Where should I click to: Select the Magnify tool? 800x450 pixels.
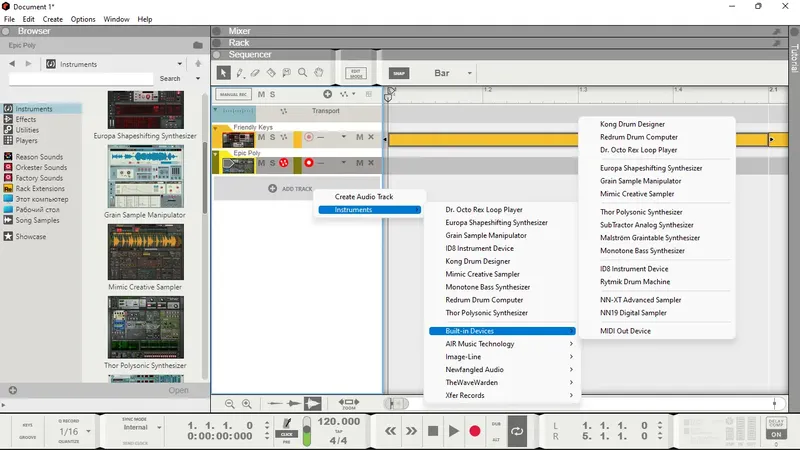(303, 73)
